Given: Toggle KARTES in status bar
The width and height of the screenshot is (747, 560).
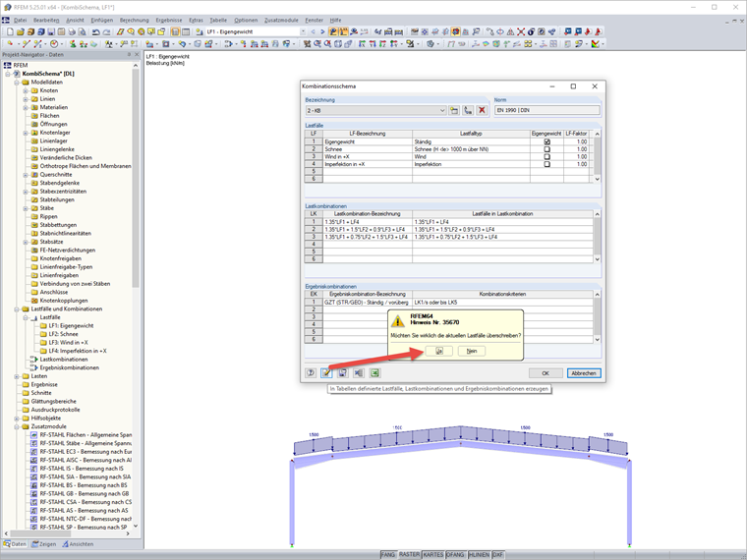Looking at the screenshot, I should [433, 555].
